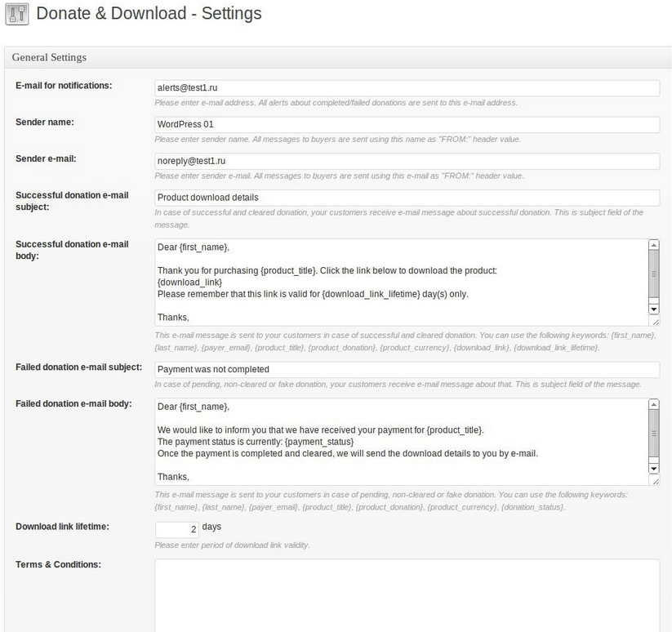This screenshot has width=672, height=632.
Task: Click the 'Sender e-mail:' label
Action: pos(46,158)
